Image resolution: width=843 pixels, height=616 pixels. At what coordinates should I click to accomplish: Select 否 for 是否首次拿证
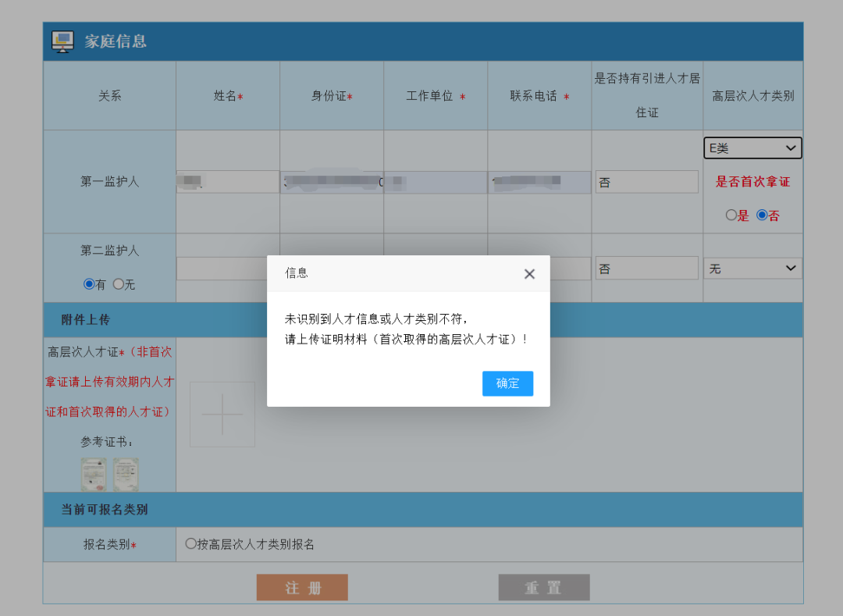click(762, 215)
